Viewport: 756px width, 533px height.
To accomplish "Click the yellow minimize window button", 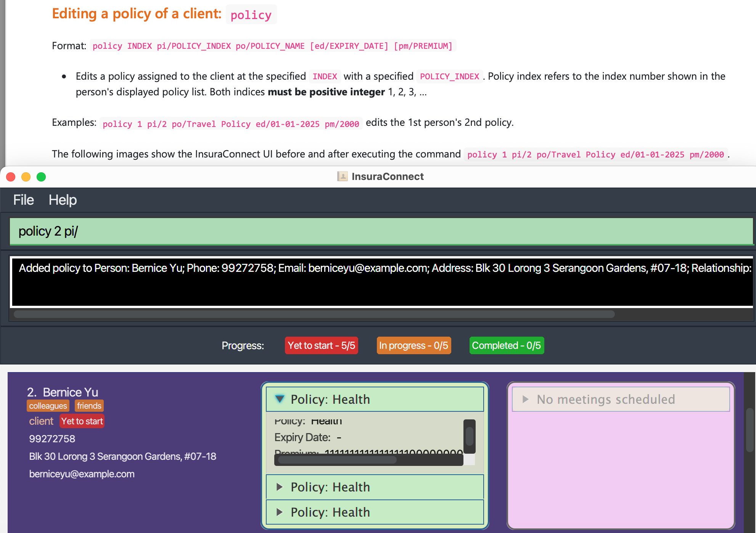I will coord(26,177).
